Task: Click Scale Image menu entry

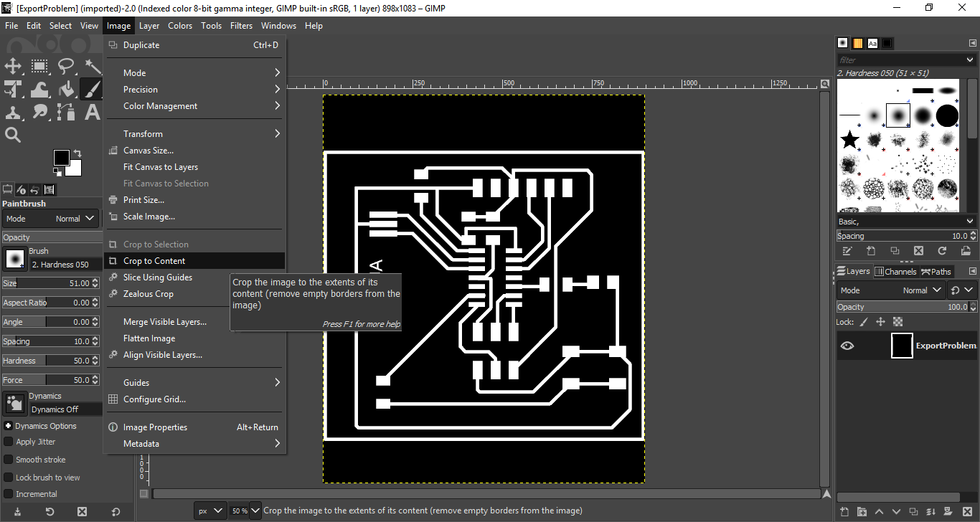Action: (x=194, y=217)
